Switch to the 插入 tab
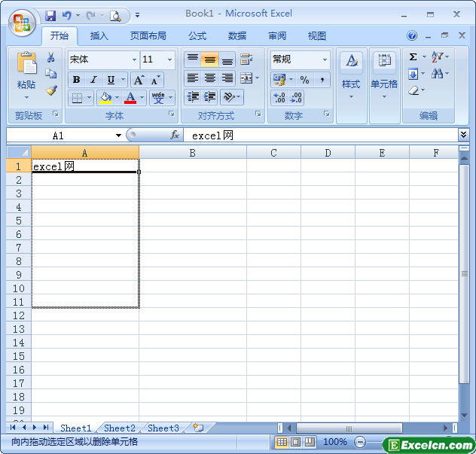 99,36
